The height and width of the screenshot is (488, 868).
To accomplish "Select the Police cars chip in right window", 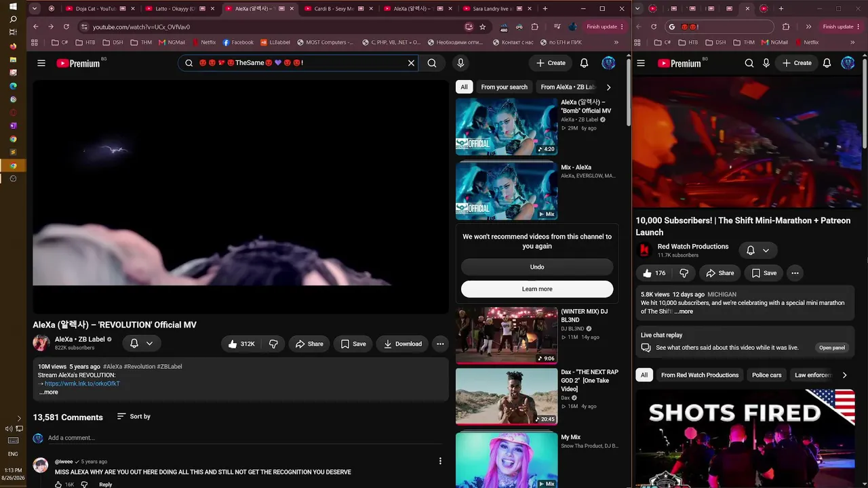I will tap(767, 375).
